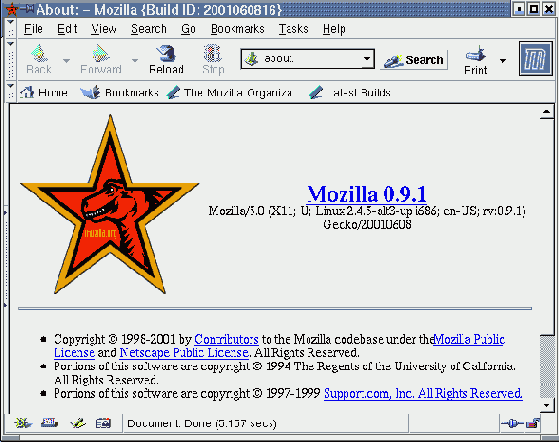Open the Netscape Public License link

click(x=184, y=353)
